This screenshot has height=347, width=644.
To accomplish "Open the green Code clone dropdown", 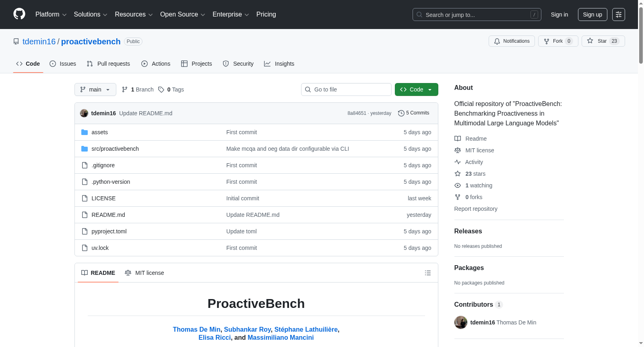I will pos(417,89).
